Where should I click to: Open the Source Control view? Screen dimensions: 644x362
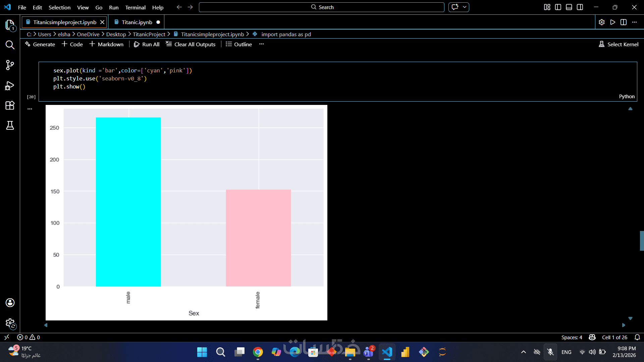10,65
